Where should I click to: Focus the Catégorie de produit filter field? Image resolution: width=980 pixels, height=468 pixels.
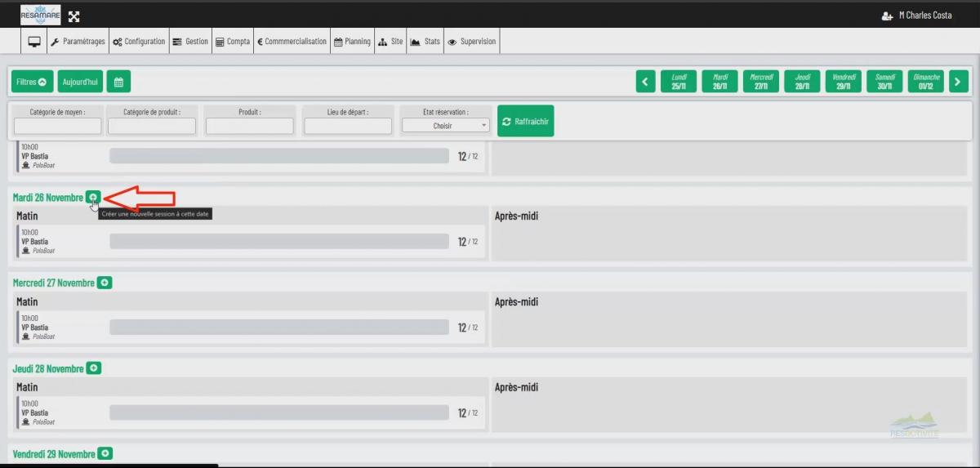click(x=152, y=126)
